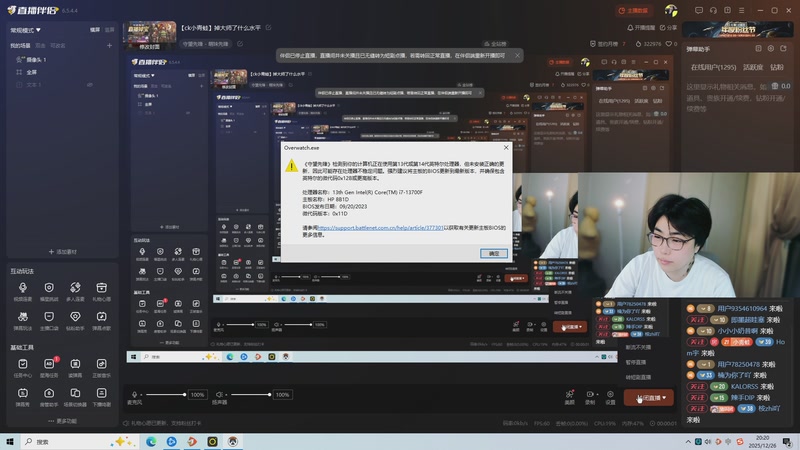Choose 暂停直播 from the popup menu
Image resolution: width=800 pixels, height=450 pixels.
click(x=636, y=362)
